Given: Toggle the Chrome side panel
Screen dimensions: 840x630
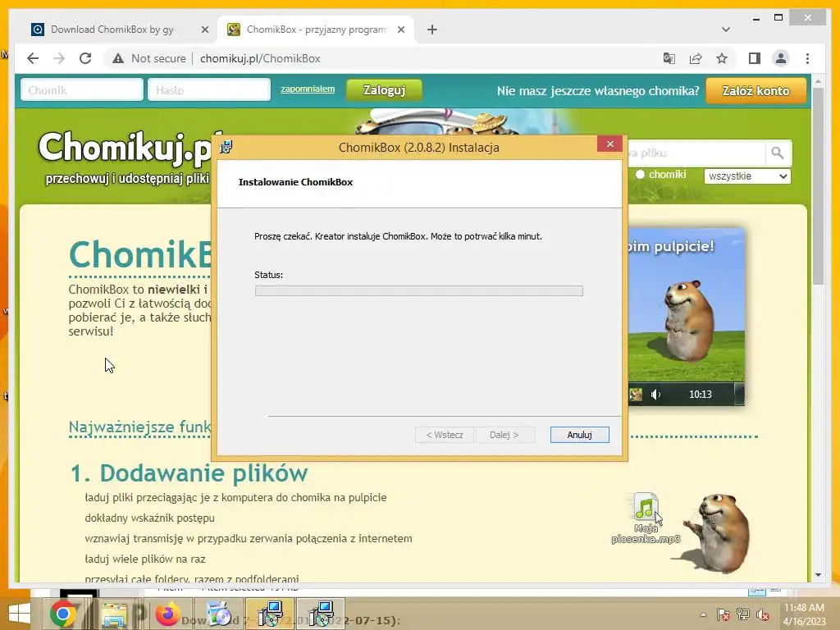Looking at the screenshot, I should click(755, 58).
